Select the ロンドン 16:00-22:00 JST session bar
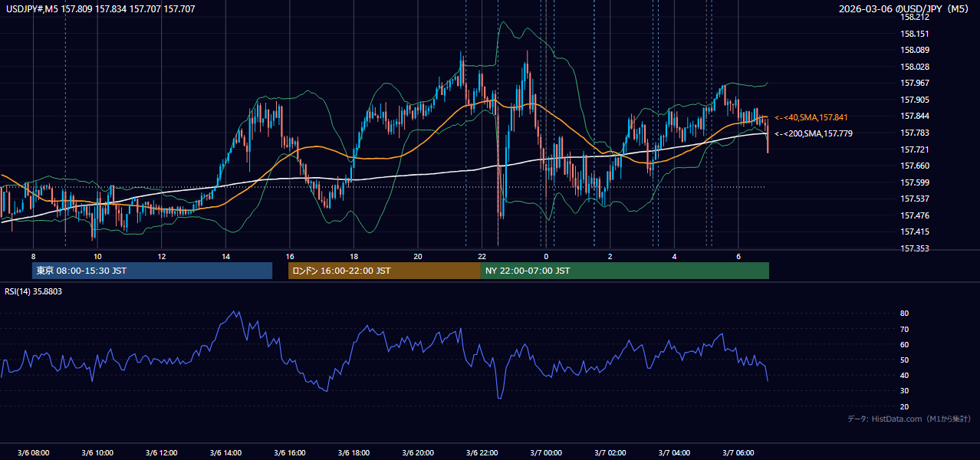This screenshot has height=460, width=980. [x=384, y=271]
